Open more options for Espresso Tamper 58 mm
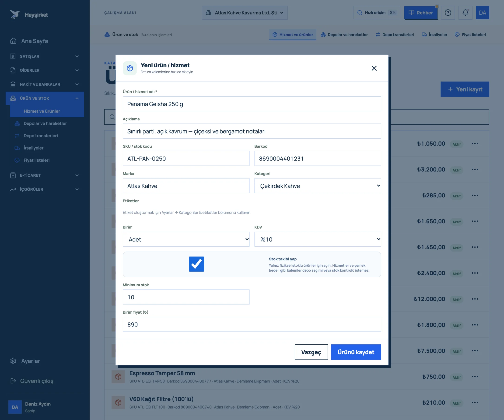504x420 pixels. [475, 377]
